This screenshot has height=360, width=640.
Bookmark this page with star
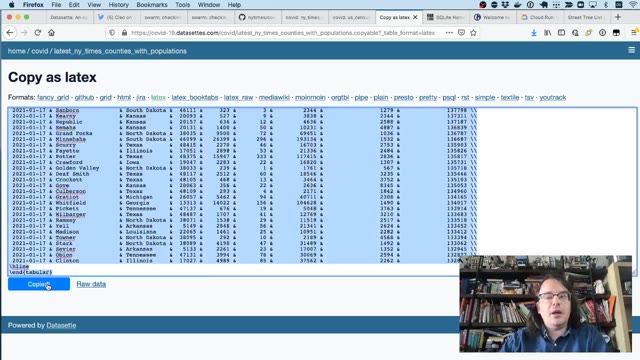pos(473,33)
